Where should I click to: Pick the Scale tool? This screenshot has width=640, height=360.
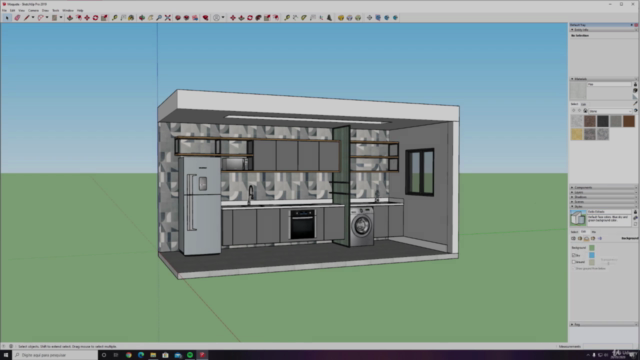tap(104, 18)
